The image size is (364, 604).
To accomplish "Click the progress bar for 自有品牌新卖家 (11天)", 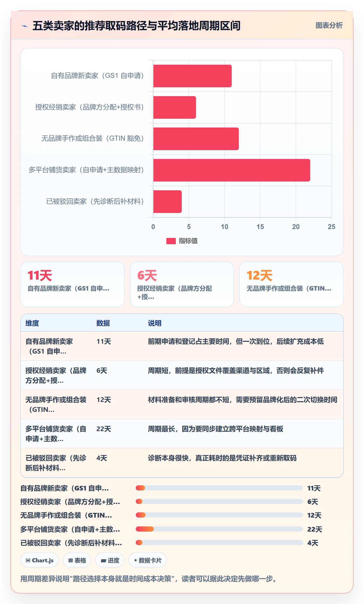I will [219, 488].
